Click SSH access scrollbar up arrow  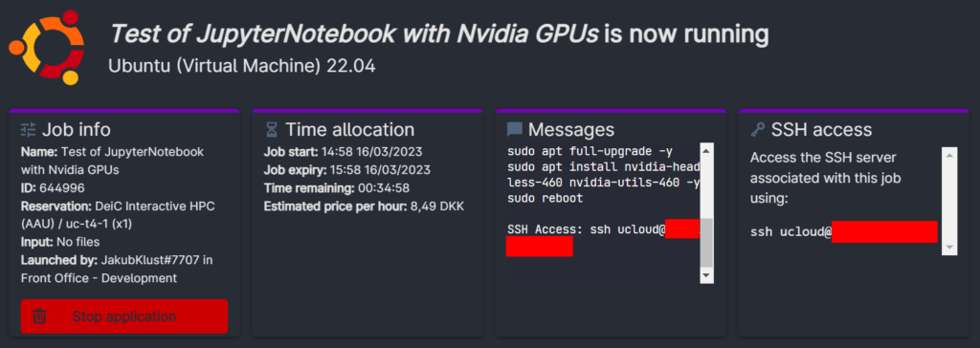949,154
